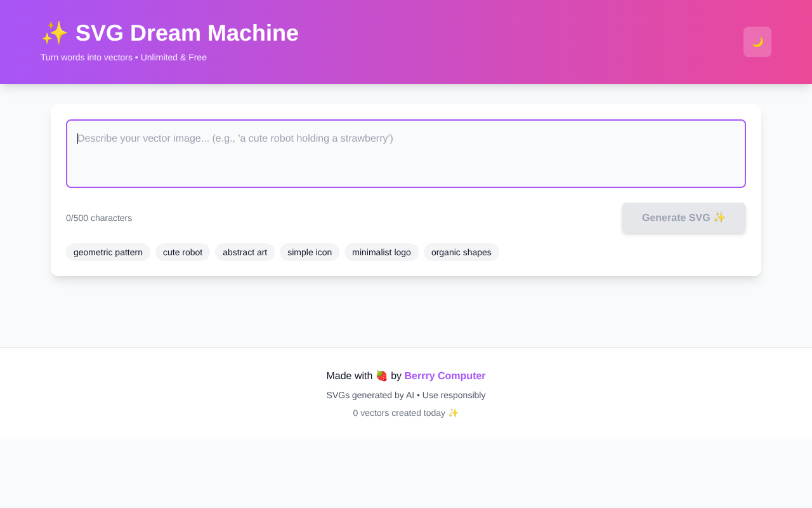Click into the vector description text area
The height and width of the screenshot is (508, 812).
(406, 152)
